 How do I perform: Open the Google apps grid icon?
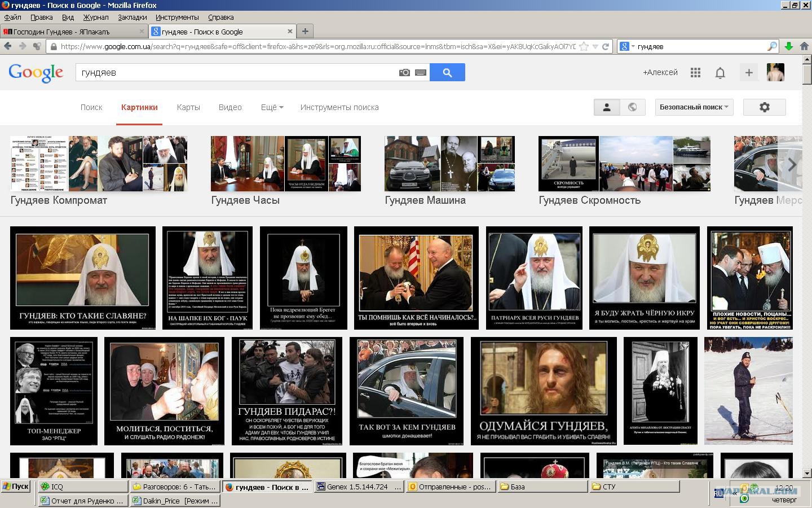coord(695,72)
